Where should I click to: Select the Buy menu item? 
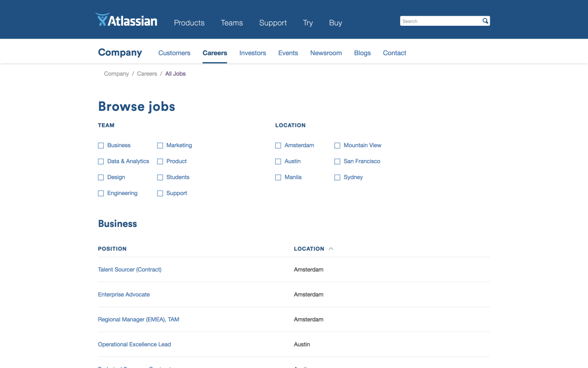click(335, 23)
